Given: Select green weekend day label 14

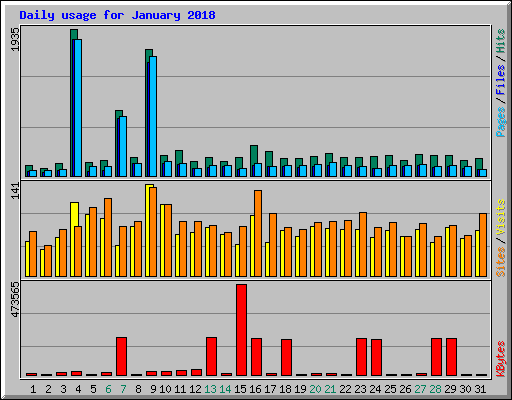Looking at the screenshot, I should click(x=225, y=389).
